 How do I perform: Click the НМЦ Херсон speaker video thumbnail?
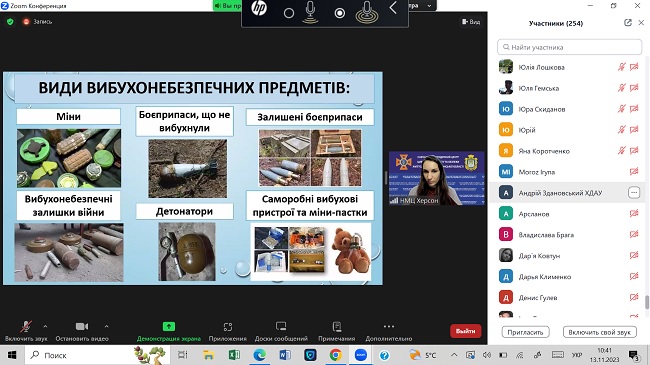pos(437,178)
